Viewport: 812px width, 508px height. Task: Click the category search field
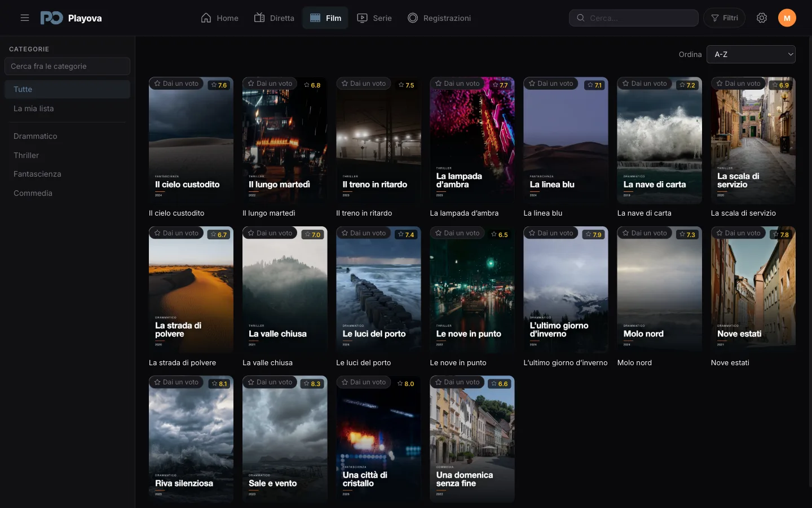pos(67,66)
